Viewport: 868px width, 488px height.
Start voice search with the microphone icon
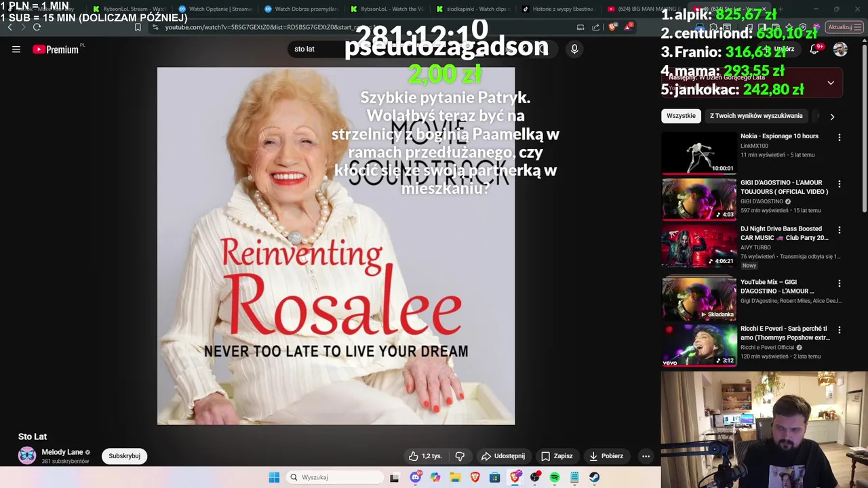coord(574,49)
